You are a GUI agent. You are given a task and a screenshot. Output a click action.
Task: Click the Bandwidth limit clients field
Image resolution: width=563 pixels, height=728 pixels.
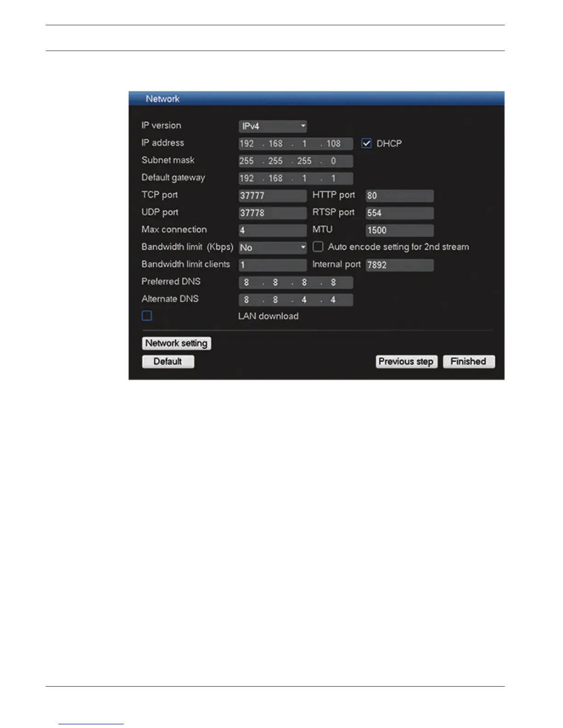273,265
